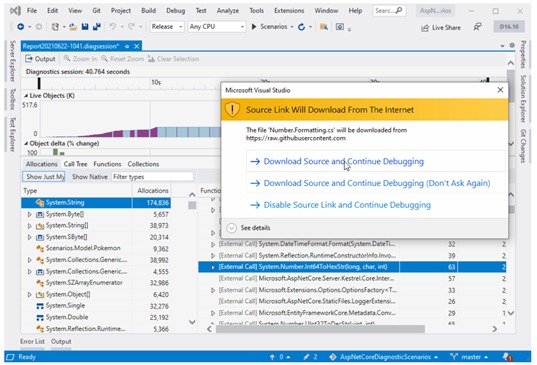The width and height of the screenshot is (537, 365).
Task: Click the timeline marker at diagnostics start
Action: point(39,83)
